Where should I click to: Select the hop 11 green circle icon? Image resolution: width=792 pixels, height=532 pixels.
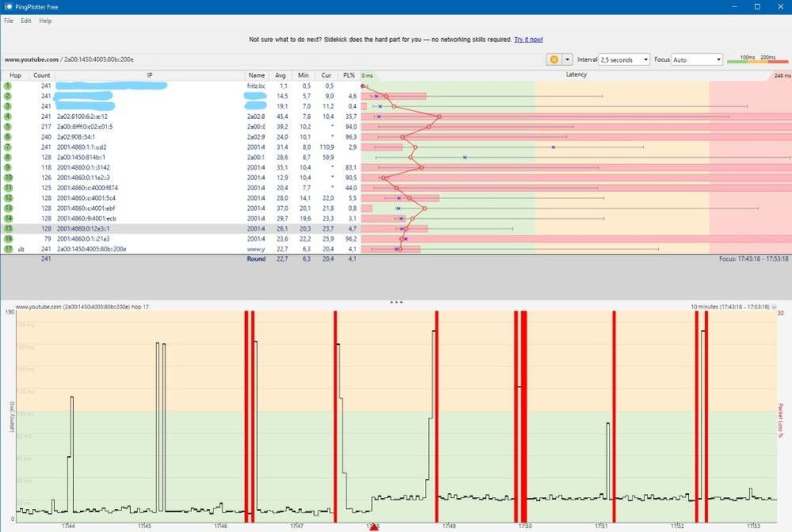tap(8, 187)
